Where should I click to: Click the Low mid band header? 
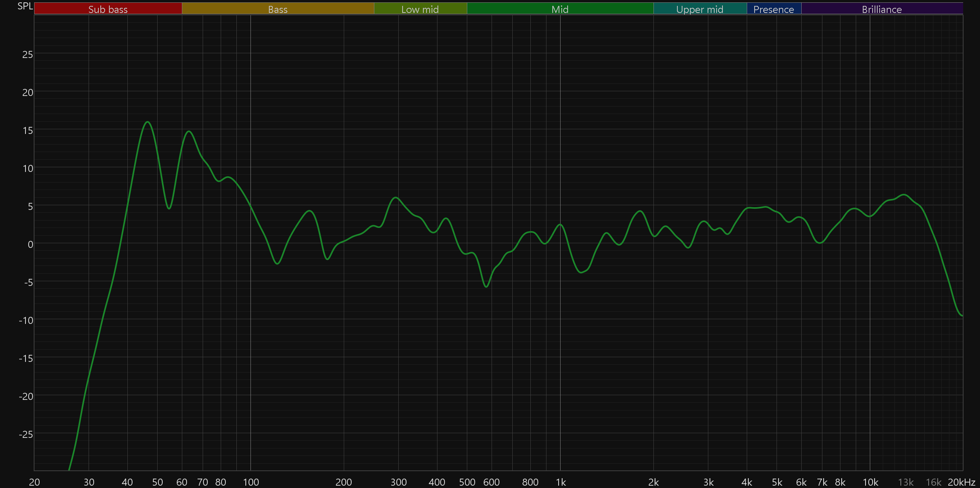point(420,9)
